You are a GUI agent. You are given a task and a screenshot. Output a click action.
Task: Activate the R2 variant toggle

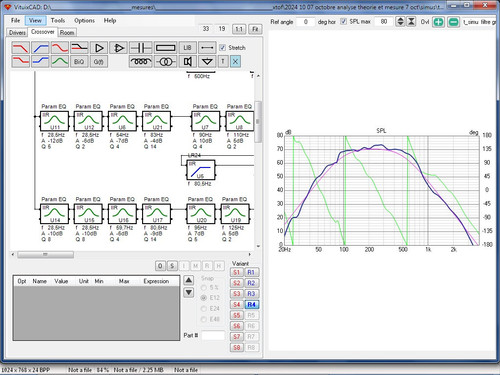click(251, 283)
